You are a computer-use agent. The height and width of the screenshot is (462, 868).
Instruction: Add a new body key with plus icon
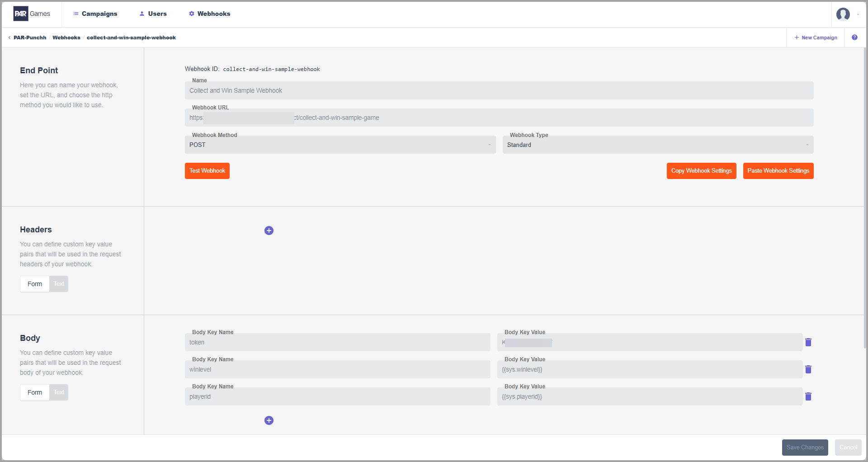(x=269, y=420)
